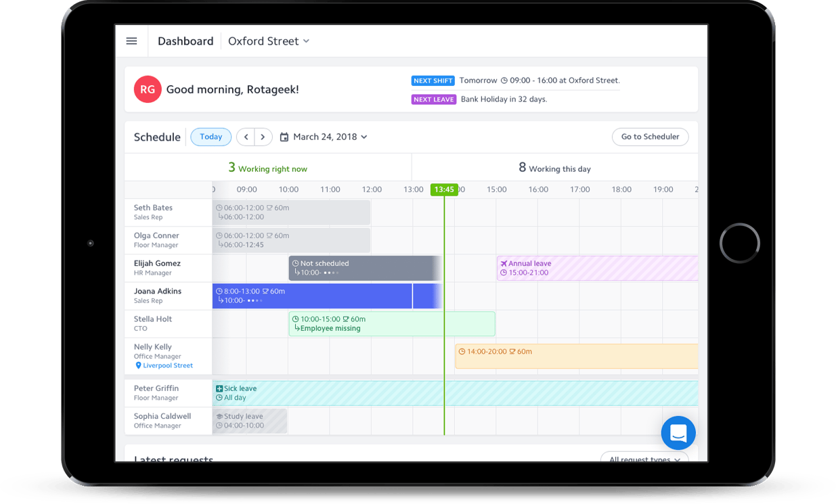This screenshot has height=504, width=836.
Task: Select Nelly Kelly's 14:00-20:00 orange shift
Action: 575,356
